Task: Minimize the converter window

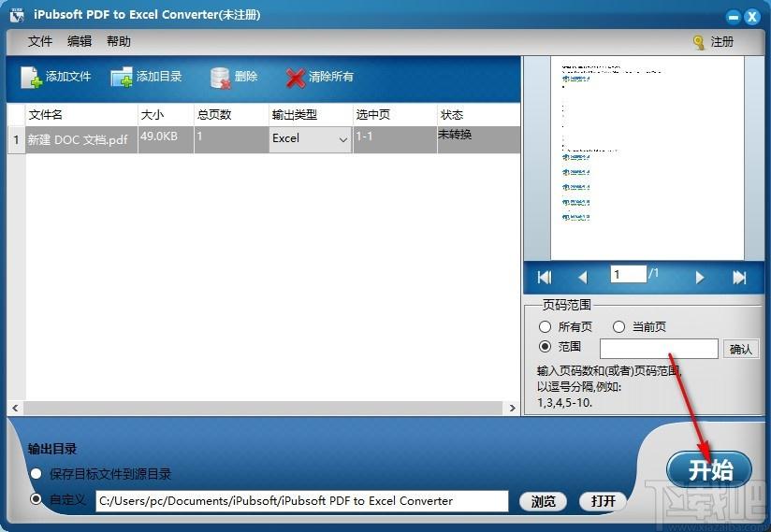Action: point(734,17)
